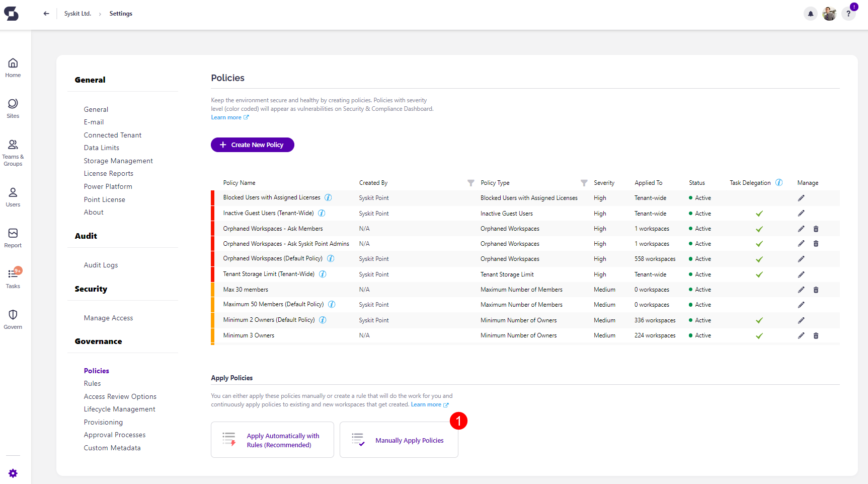Open the Users section
Screen dimensions: 868x484
click(13, 196)
